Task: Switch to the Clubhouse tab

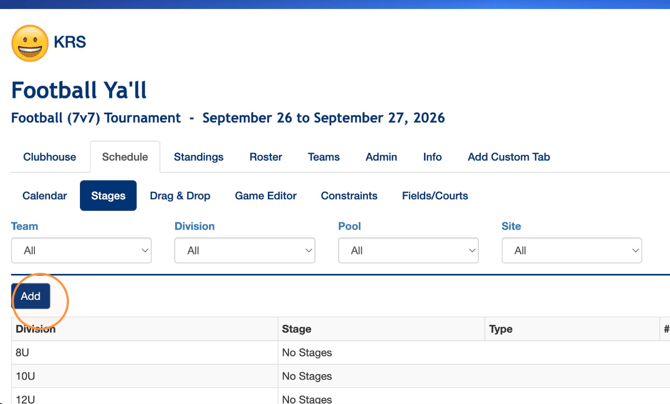Action: point(50,157)
